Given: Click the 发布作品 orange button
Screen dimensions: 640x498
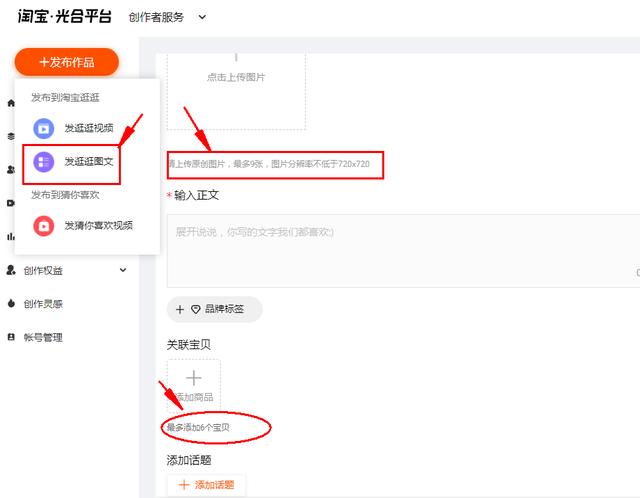Looking at the screenshot, I should [67, 62].
